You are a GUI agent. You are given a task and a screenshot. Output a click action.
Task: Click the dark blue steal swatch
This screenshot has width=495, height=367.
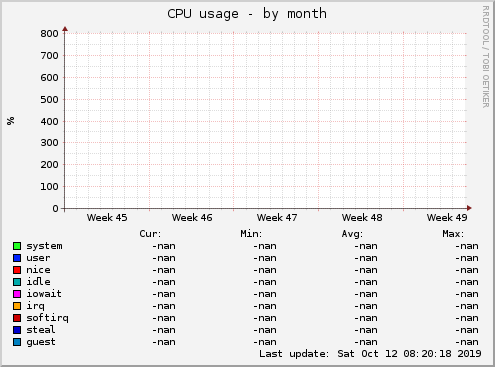click(x=17, y=330)
